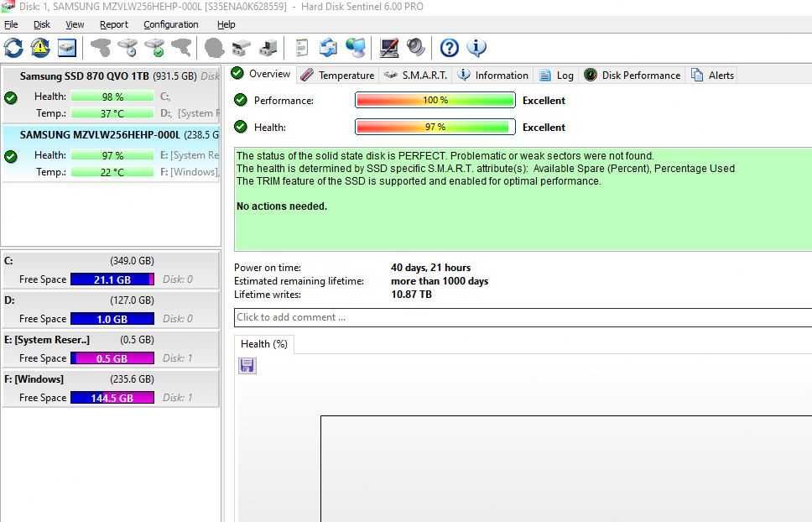Click the disk test icon with green checkmark
Screen dimensions: 812x522
[154, 48]
